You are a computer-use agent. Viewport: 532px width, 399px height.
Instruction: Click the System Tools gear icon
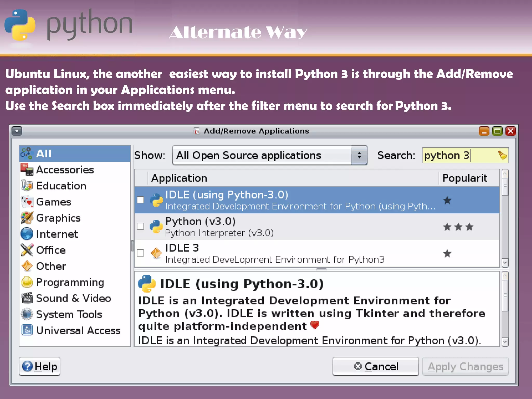(27, 314)
